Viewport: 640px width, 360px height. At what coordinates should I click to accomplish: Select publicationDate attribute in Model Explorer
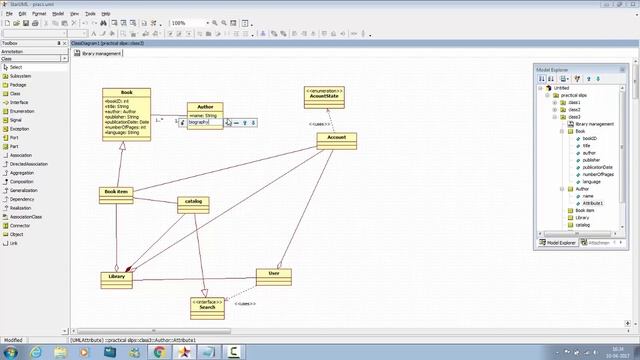pyautogui.click(x=597, y=167)
